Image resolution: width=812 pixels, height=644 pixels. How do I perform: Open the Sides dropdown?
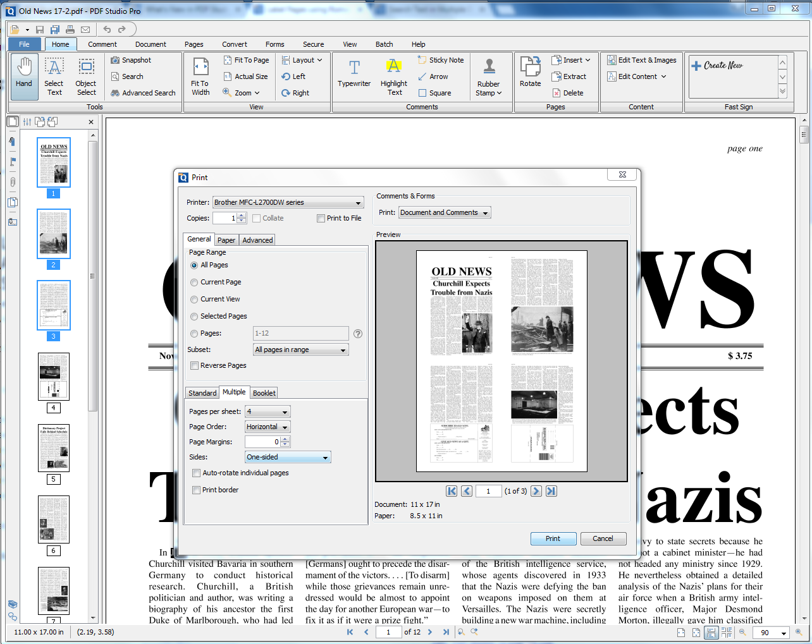[x=288, y=457]
